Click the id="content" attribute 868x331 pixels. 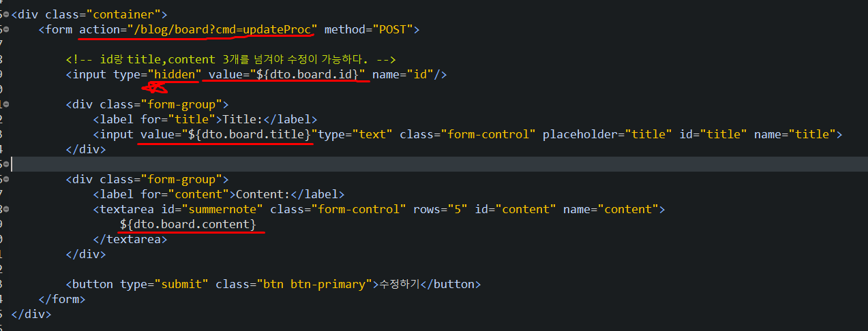pyautogui.click(x=515, y=209)
